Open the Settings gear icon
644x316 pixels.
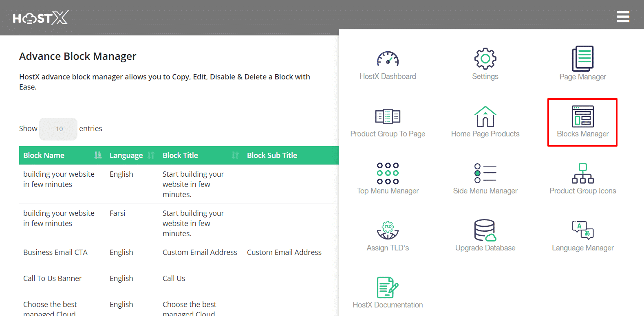[x=485, y=59]
